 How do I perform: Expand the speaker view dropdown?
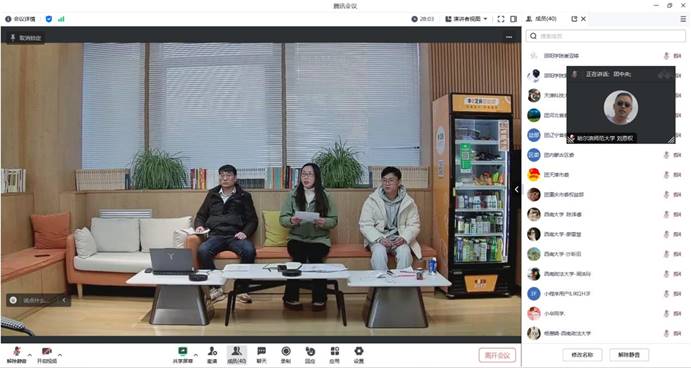click(466, 19)
